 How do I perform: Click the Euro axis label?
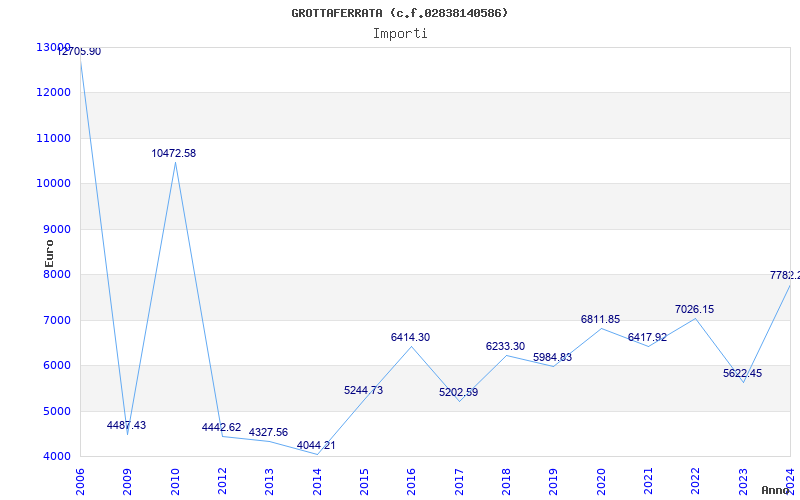click(x=49, y=253)
